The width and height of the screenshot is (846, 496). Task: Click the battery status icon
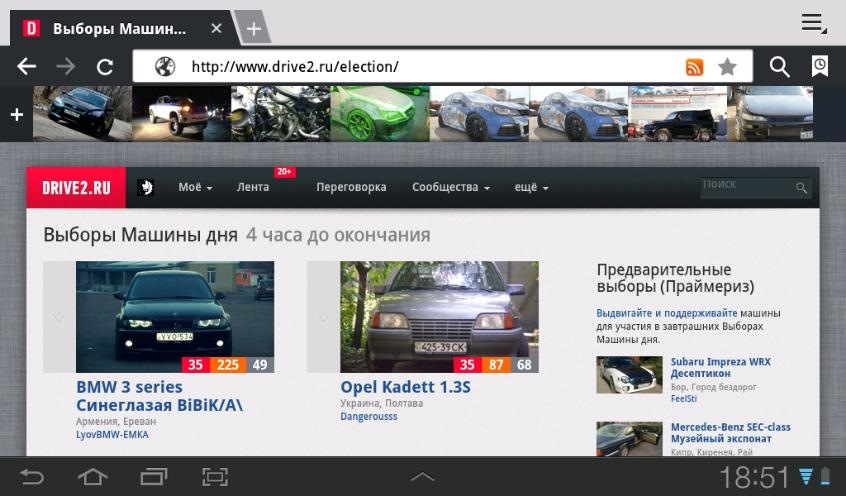pyautogui.click(x=825, y=477)
